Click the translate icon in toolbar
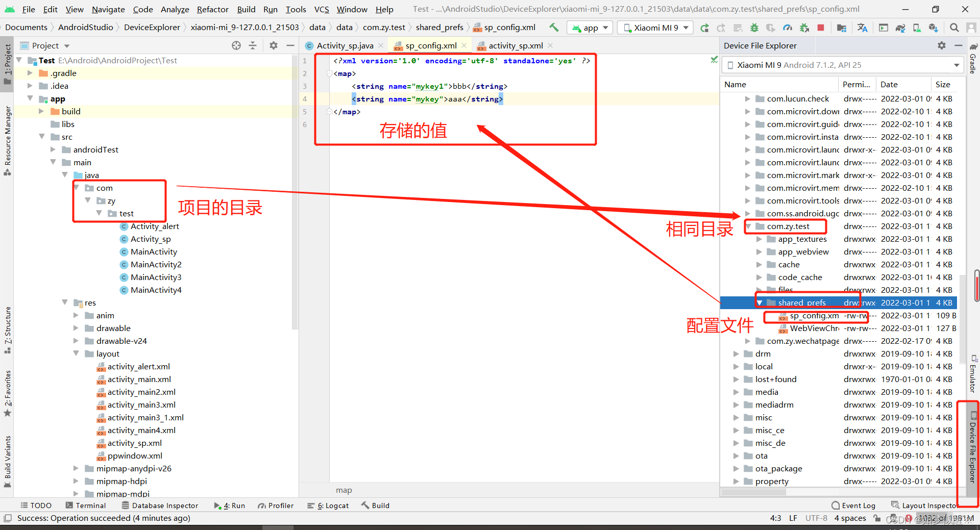The image size is (980, 530). (863, 28)
